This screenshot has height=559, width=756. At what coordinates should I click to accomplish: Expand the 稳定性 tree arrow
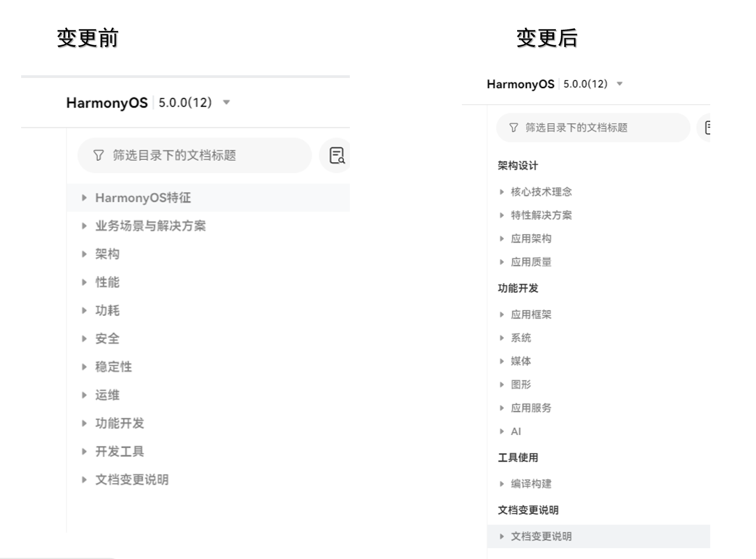[86, 367]
